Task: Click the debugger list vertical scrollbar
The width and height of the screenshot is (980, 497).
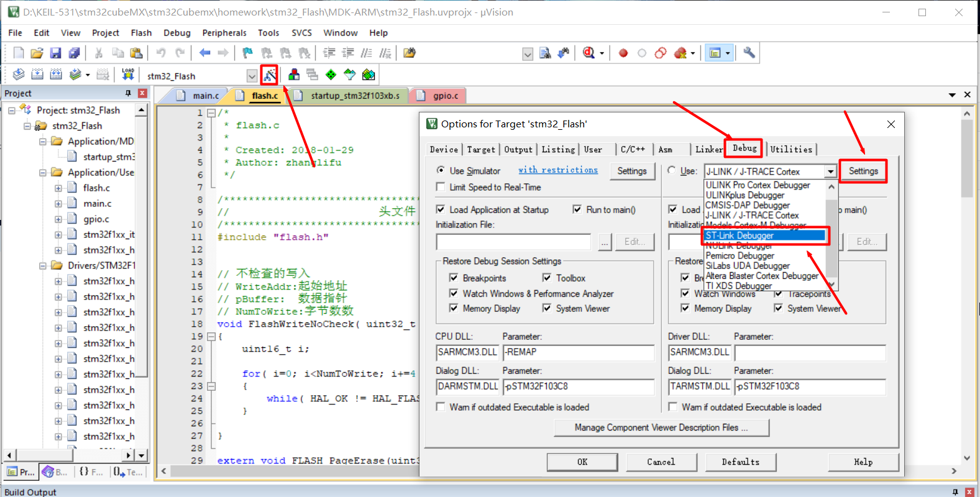Action: (x=831, y=236)
